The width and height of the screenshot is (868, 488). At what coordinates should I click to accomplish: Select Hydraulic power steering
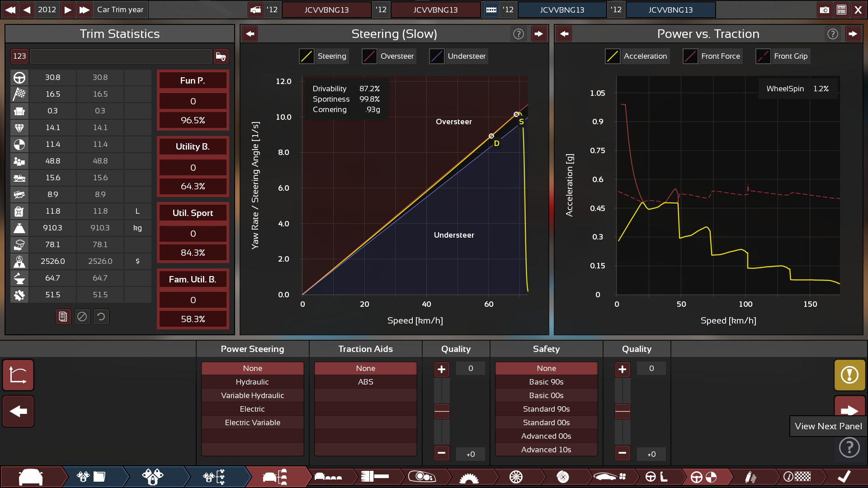tap(252, 382)
